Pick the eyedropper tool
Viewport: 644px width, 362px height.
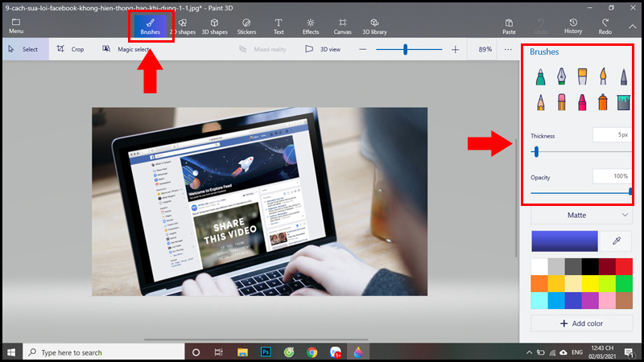(616, 241)
